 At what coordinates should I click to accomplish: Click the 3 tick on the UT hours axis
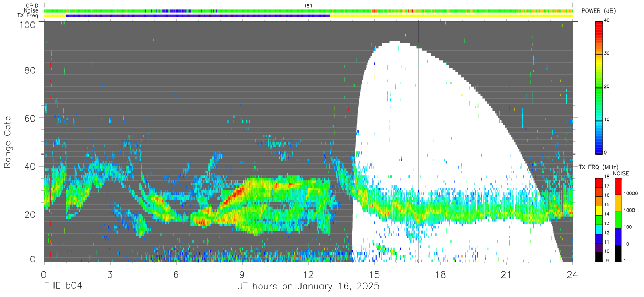coord(110,274)
